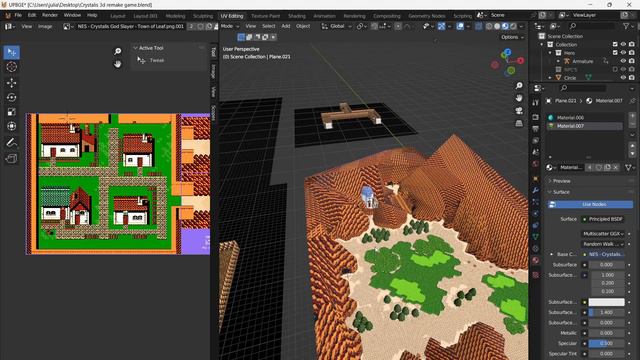640x360 pixels.
Task: Open the 3D viewport Select menu
Action: pos(269,26)
